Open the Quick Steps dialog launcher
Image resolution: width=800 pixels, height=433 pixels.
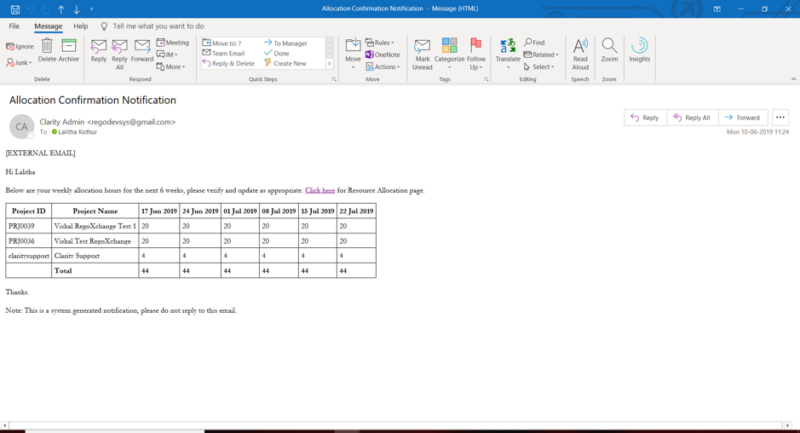point(334,79)
